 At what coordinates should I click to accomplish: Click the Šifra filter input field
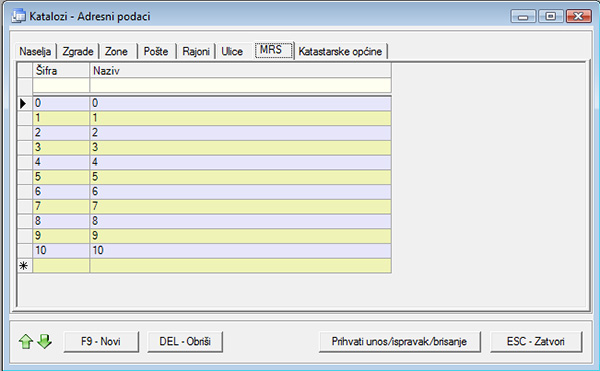click(x=61, y=85)
